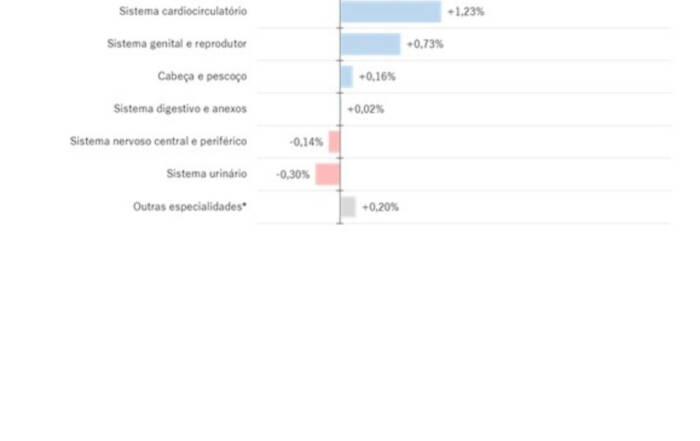Click the Sistema nervoso central red bar
700x441 pixels.
click(x=335, y=142)
